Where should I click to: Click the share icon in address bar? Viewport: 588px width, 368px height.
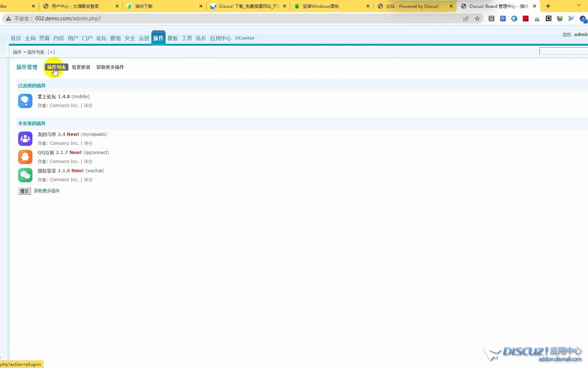tap(466, 19)
